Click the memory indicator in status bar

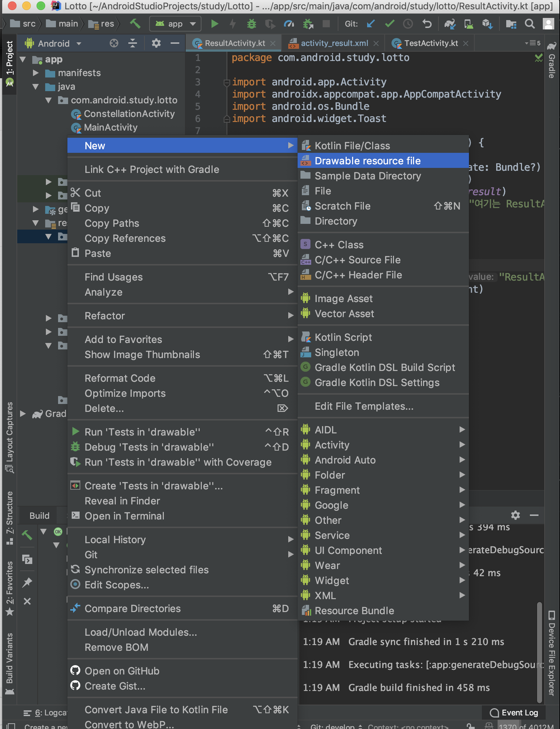point(526,726)
